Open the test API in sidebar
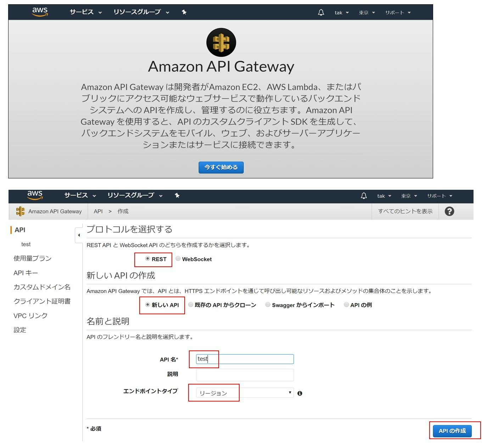Viewport: 504px width, 448px height. (26, 244)
